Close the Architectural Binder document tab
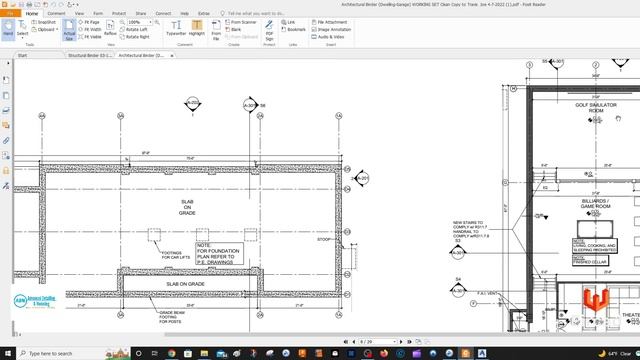 (172, 56)
